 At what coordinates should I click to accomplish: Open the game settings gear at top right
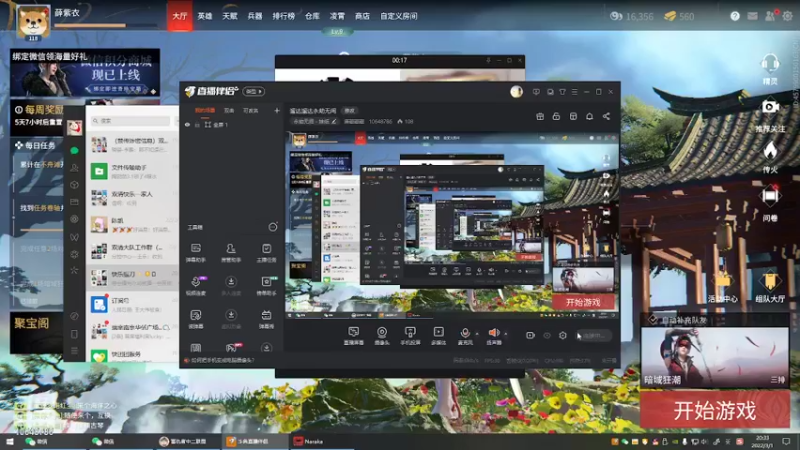pos(787,16)
